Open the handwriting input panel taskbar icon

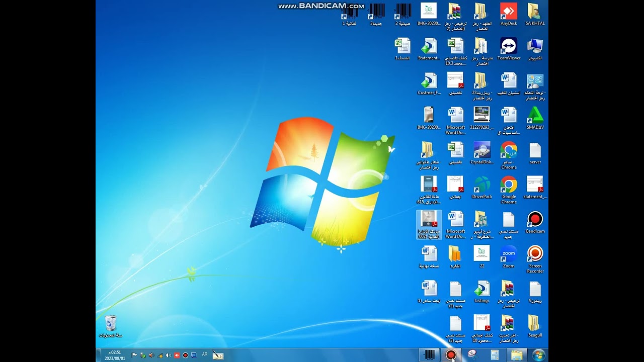point(218,355)
